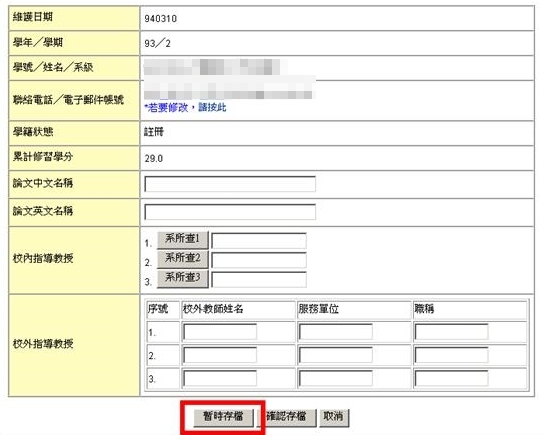The width and height of the screenshot is (544, 435).
Task: Click row 1 校外教師姓名 field
Action: pos(220,332)
